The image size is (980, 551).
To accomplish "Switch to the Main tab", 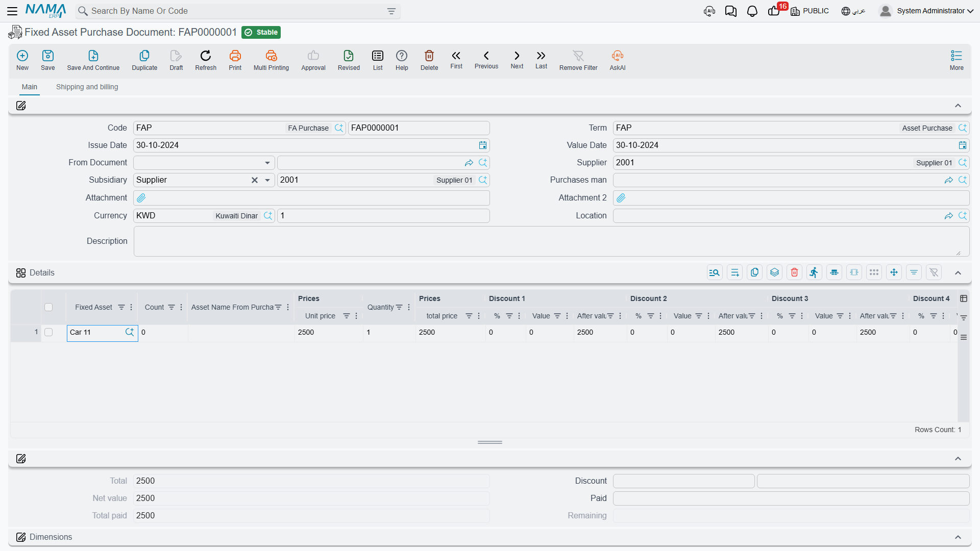I will pos(30,87).
